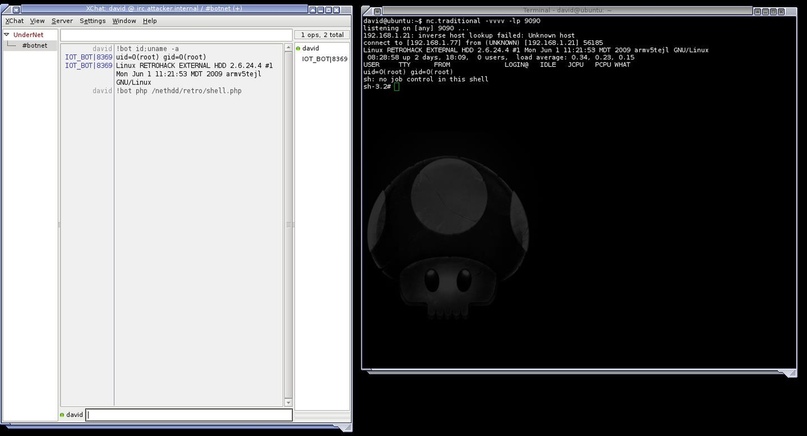Click the chat scrollbar up arrow
Image resolution: width=807 pixels, height=436 pixels.
point(288,48)
